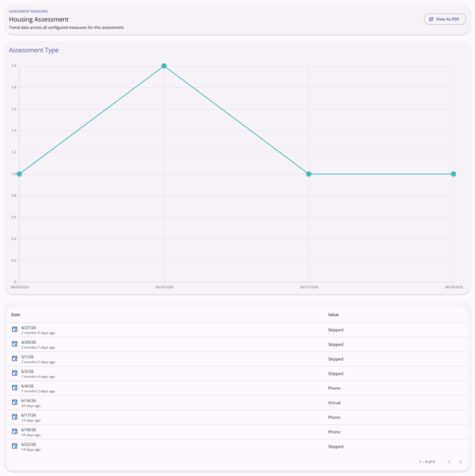Screen dimensions: 475x476
Task: Go to the next page of results
Action: coord(460,461)
